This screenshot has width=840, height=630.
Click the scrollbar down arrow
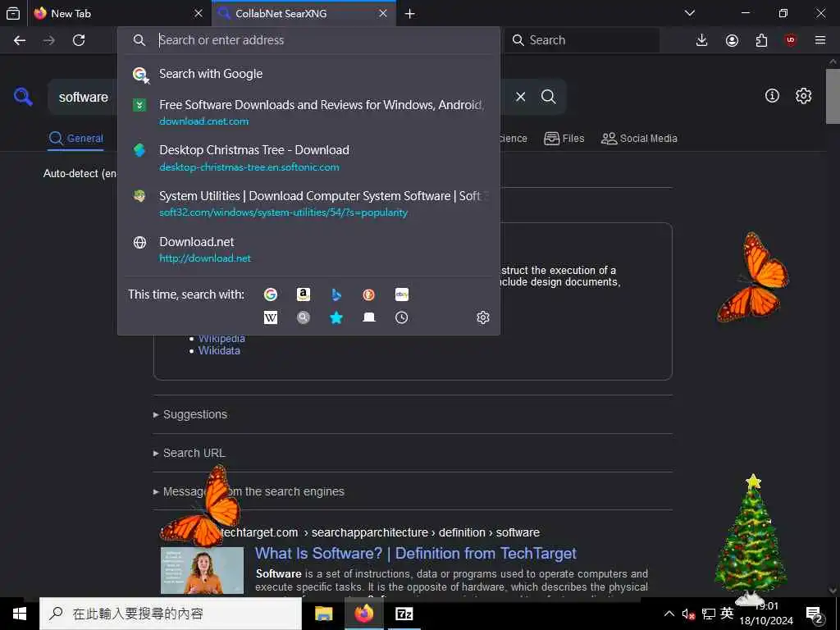833,591
